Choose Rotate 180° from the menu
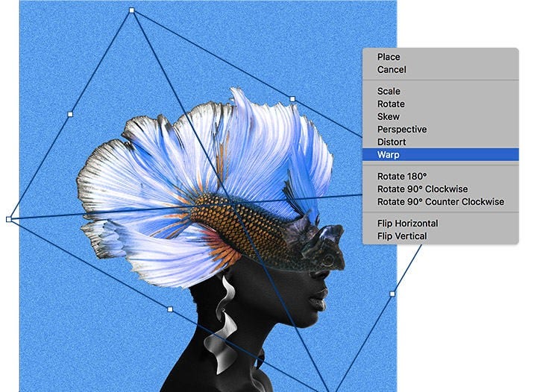This screenshot has height=392, width=537. pyautogui.click(x=441, y=176)
